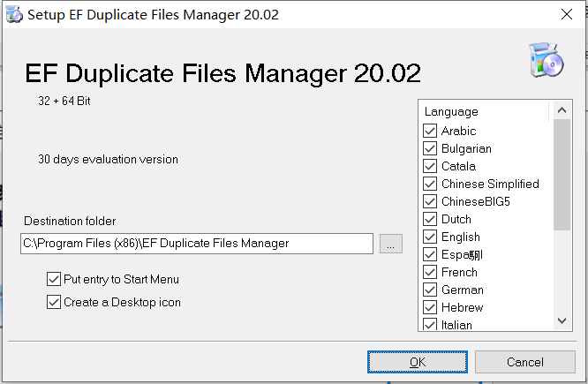
Task: Uncheck the Dutch language checkbox
Action: coord(430,219)
